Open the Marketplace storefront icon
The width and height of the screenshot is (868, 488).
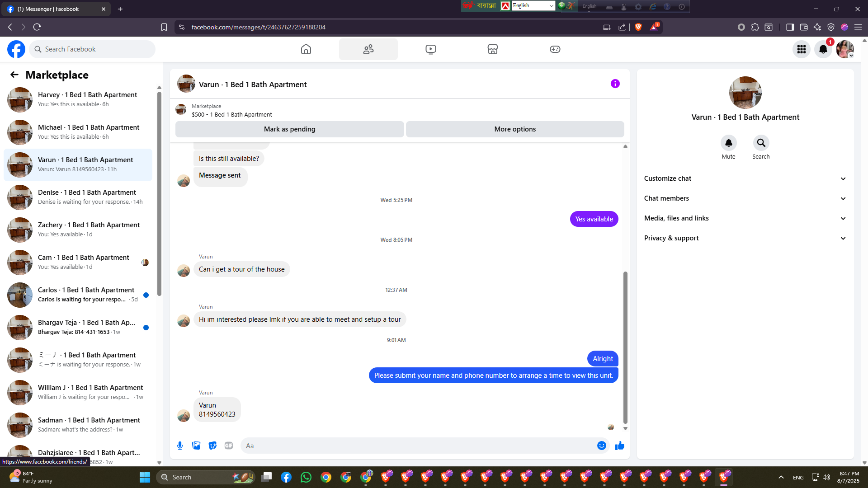(x=493, y=49)
